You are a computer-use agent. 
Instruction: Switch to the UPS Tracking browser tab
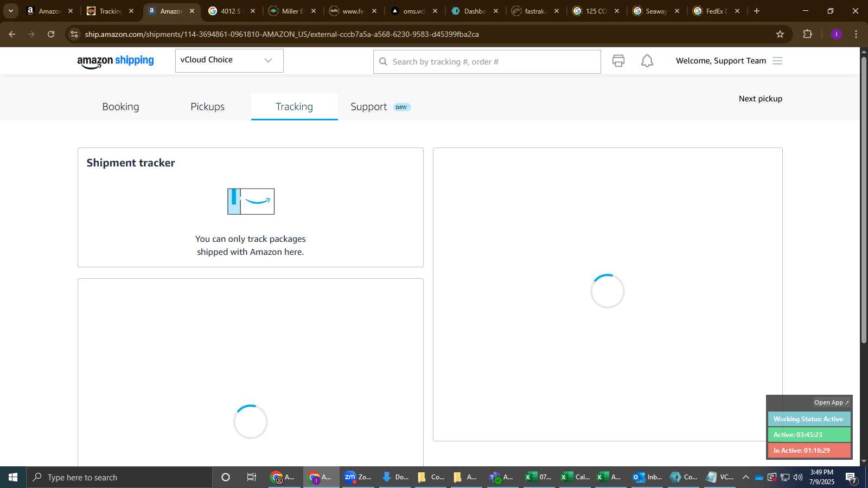[x=110, y=11]
